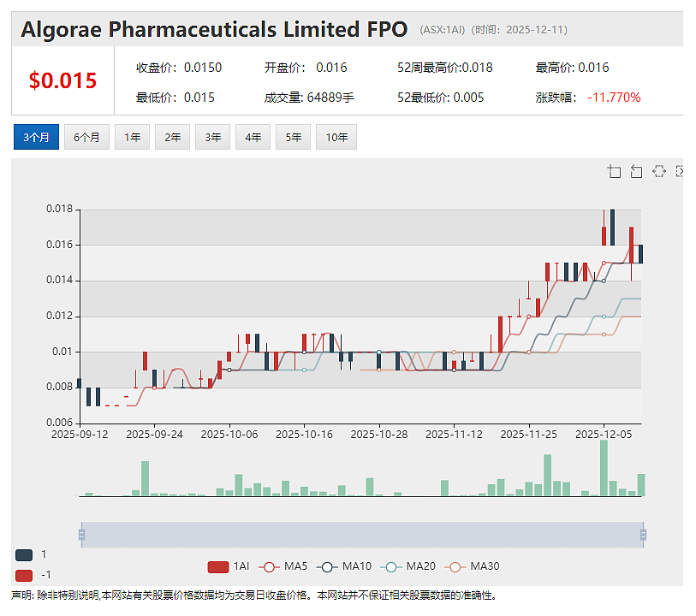Switch to the 3个月 period tab
696x616 pixels.
[37, 137]
